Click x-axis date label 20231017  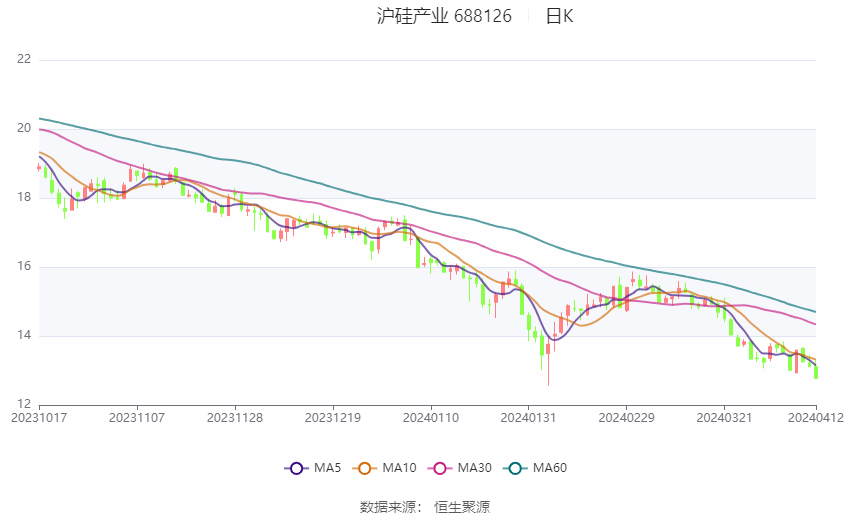click(x=39, y=418)
